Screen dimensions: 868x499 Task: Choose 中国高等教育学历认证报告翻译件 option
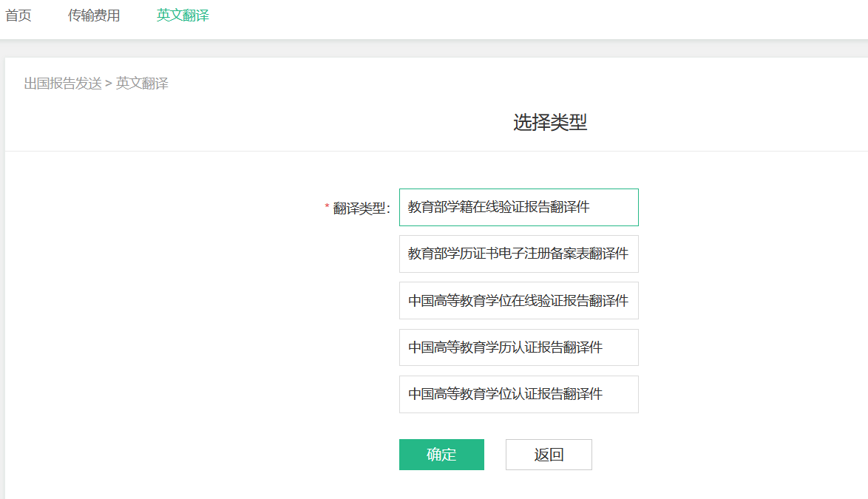click(x=519, y=347)
